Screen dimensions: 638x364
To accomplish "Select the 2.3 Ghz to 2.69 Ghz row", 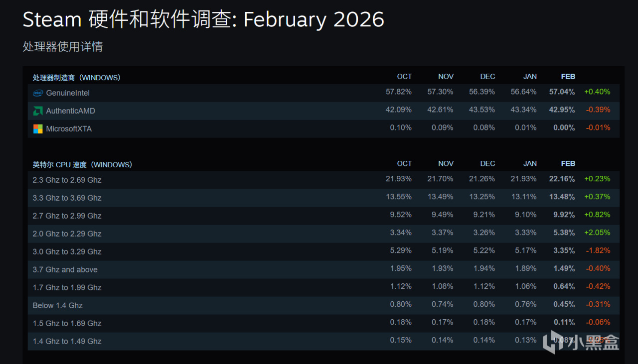I will tap(67, 180).
